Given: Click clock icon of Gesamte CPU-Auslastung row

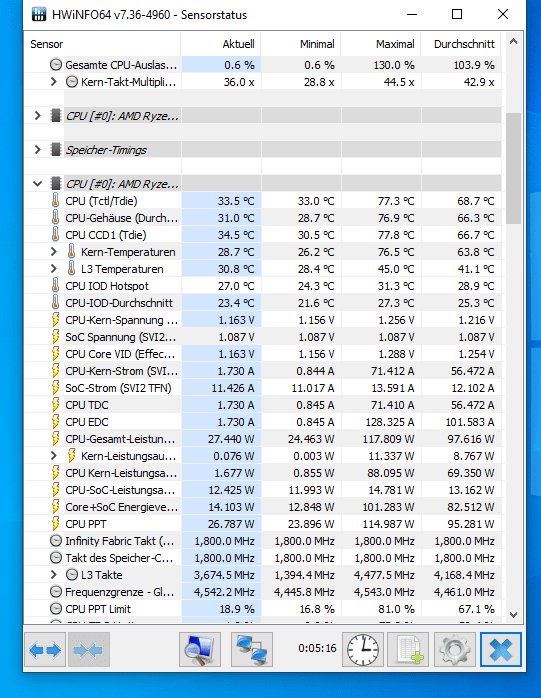Looking at the screenshot, I should pyautogui.click(x=56, y=65).
